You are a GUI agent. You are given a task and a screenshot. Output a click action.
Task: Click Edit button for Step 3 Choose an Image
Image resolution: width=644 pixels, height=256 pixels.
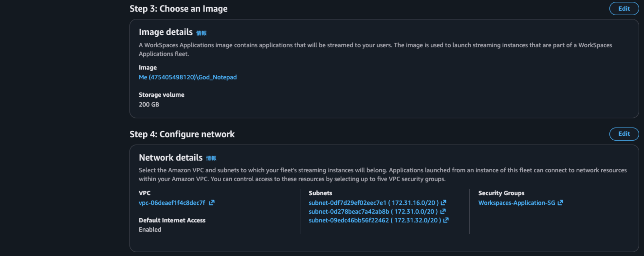(x=624, y=9)
